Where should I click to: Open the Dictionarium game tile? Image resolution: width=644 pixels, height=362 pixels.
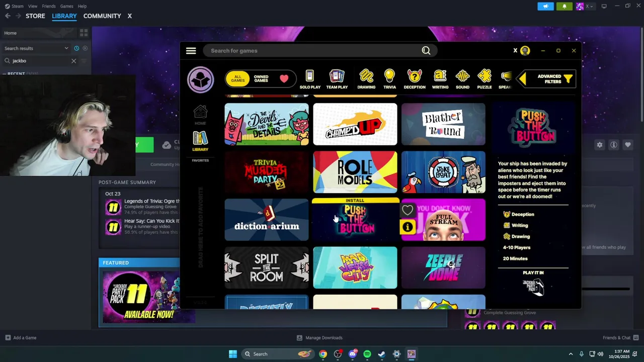click(x=267, y=220)
